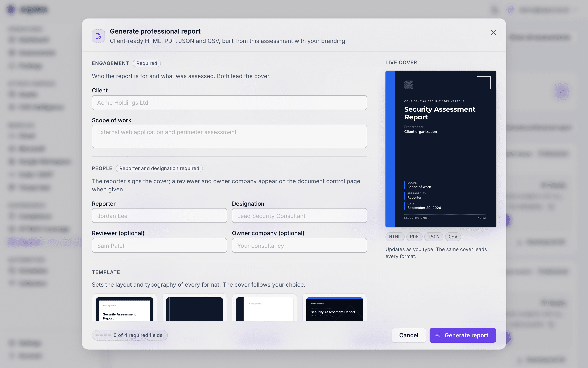Image resolution: width=588 pixels, height=368 pixels.
Task: Click Generate report button
Action: pos(463,335)
